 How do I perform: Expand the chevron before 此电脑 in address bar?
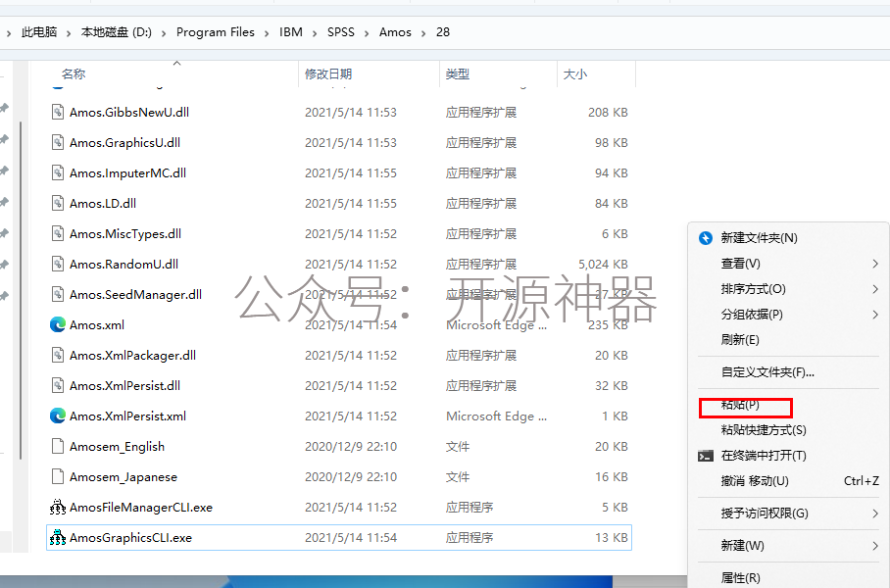point(9,33)
